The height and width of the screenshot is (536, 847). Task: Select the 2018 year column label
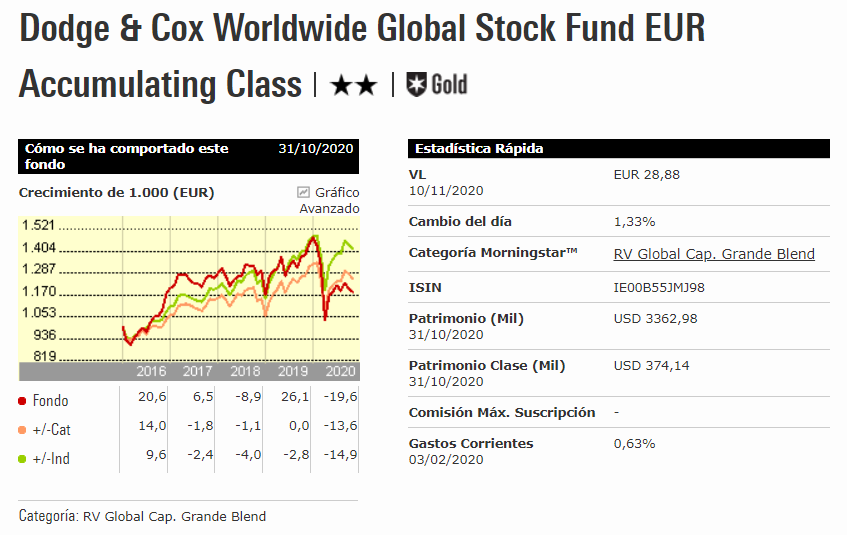coord(245,371)
